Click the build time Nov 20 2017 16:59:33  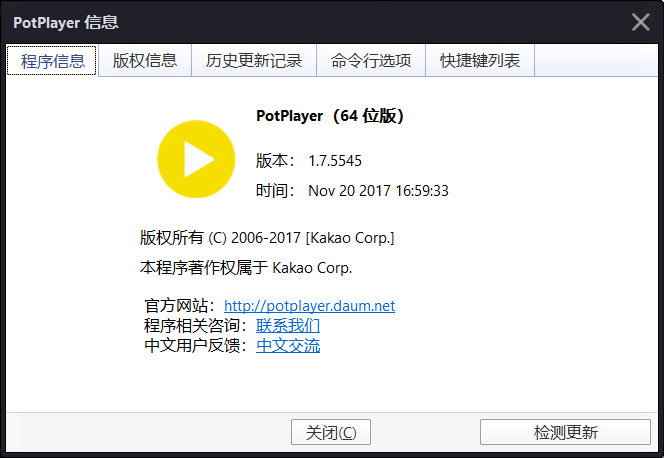(378, 190)
